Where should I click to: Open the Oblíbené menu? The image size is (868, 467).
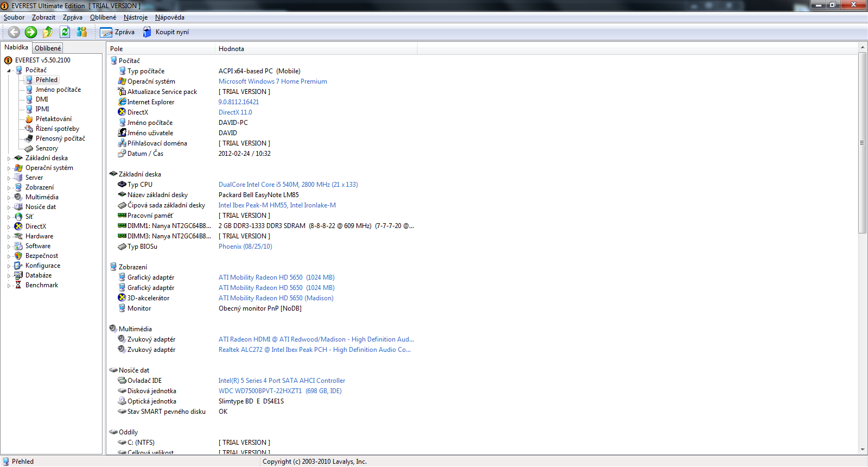pos(103,17)
